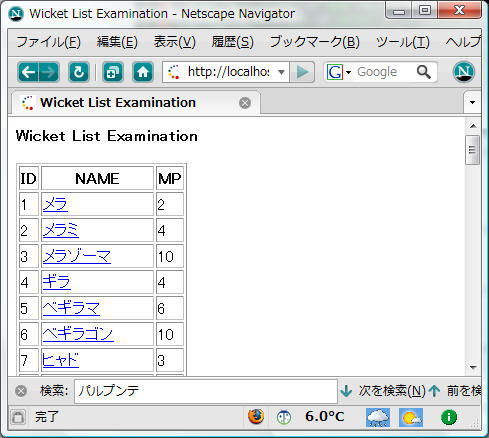Click the search magnifier icon
Image resolution: width=489 pixels, height=438 pixels.
pos(424,72)
